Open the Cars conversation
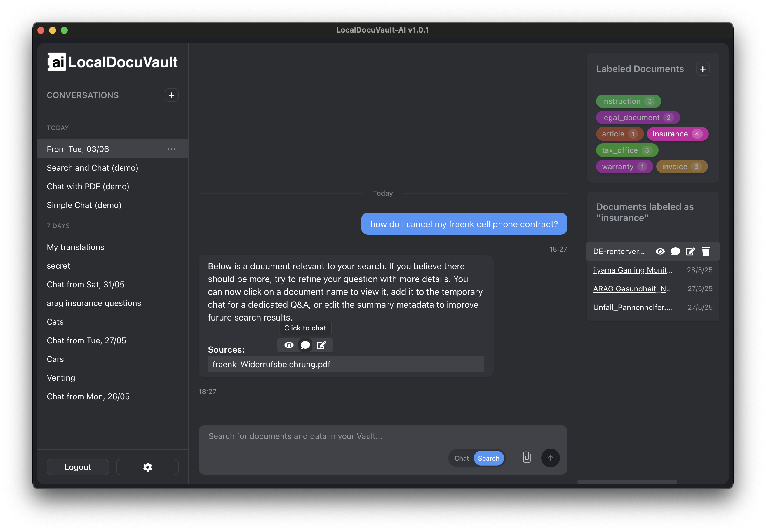Image resolution: width=766 pixels, height=532 pixels. (113, 359)
